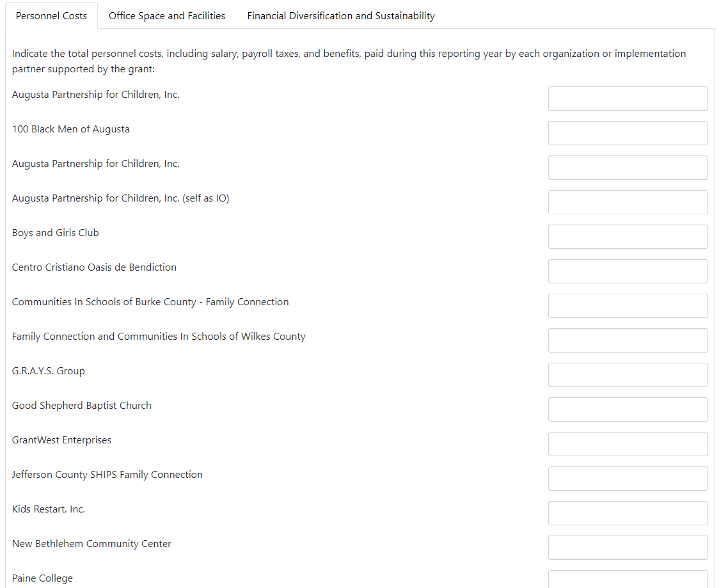
Task: Select the Wilkes County Family Connection input box
Action: tap(628, 340)
